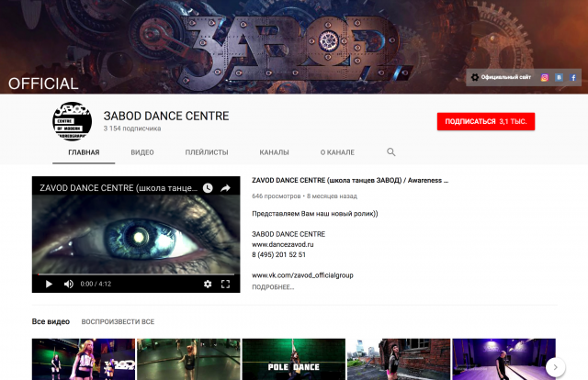Click the ЗАВОD DANCE CENTRE channel name
This screenshot has width=588, height=380.
click(166, 117)
